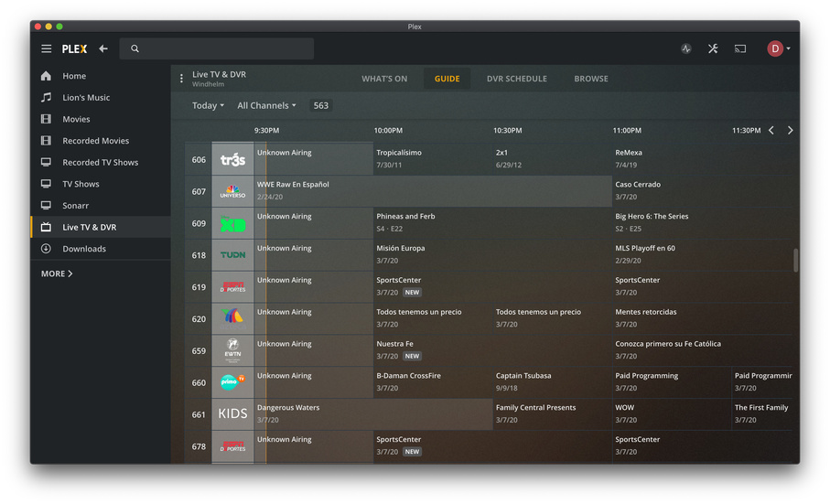Open Phineas and Ferb listing
Image resolution: width=830 pixels, height=504 pixels.
click(492, 222)
